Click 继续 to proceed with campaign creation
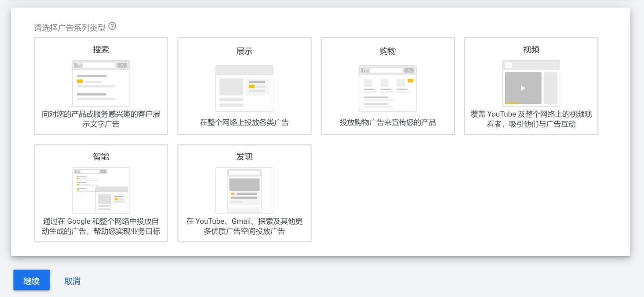The width and height of the screenshot is (644, 297). pos(31,280)
